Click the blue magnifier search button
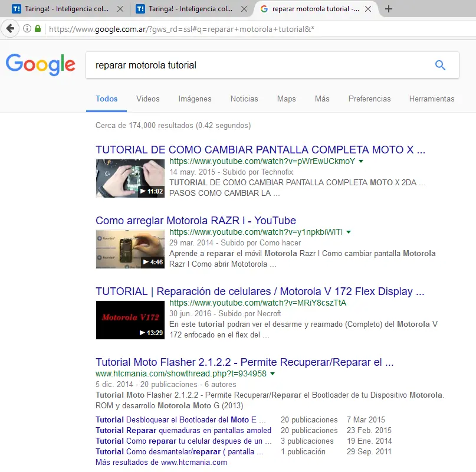Screen dimensions: 476x472 440,65
